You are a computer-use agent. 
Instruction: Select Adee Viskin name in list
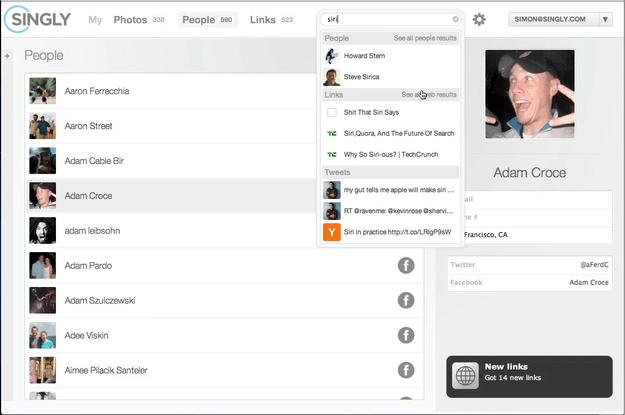86,335
